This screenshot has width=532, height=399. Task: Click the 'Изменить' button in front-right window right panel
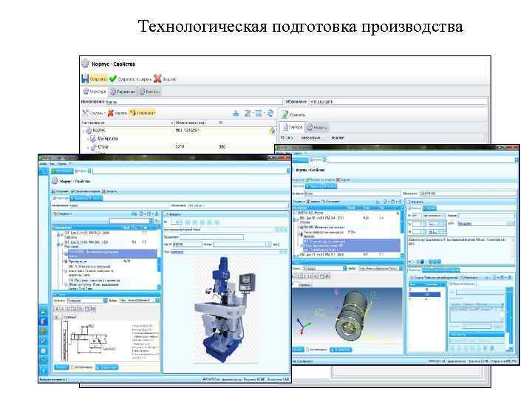(416, 202)
